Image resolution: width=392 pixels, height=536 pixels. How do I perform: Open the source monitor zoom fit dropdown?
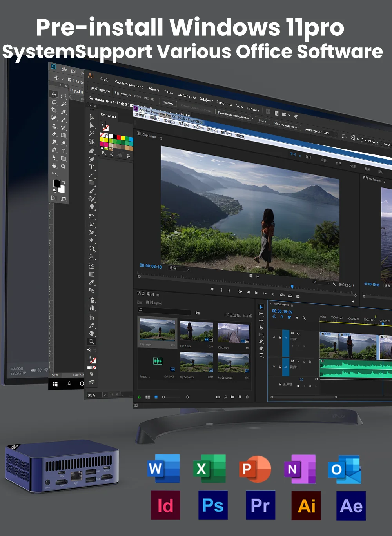coord(180,269)
